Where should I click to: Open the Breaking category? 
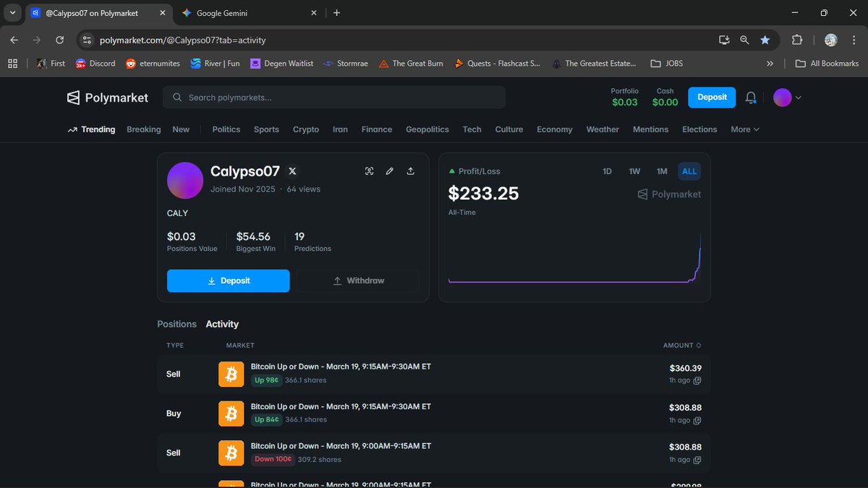pyautogui.click(x=144, y=129)
